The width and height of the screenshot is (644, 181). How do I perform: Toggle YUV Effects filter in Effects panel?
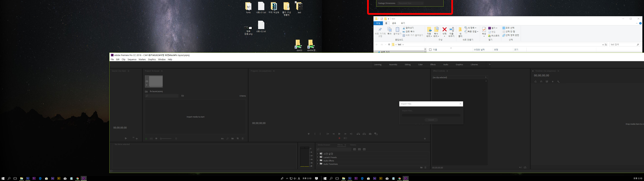pyautogui.click(x=364, y=149)
